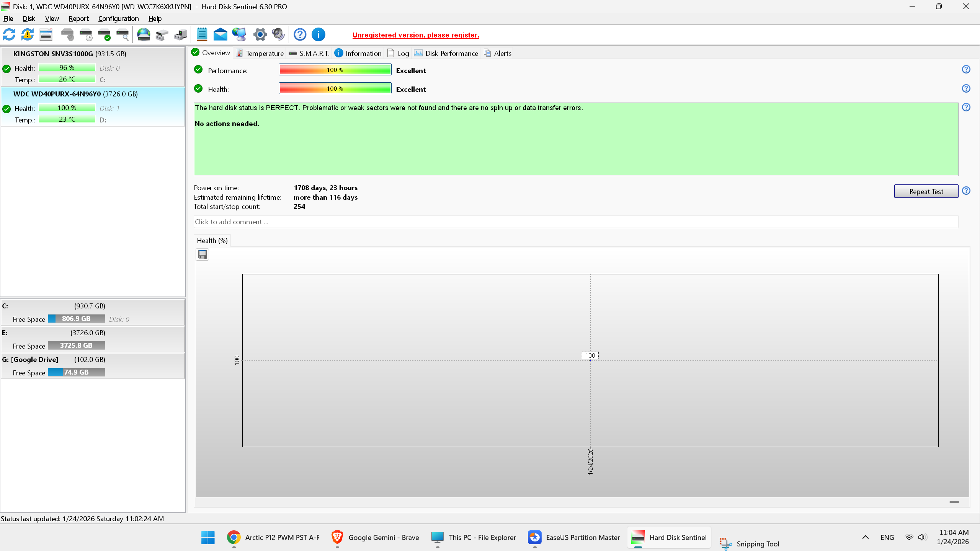
Task: Click the refresh with warning icon
Action: (28, 35)
